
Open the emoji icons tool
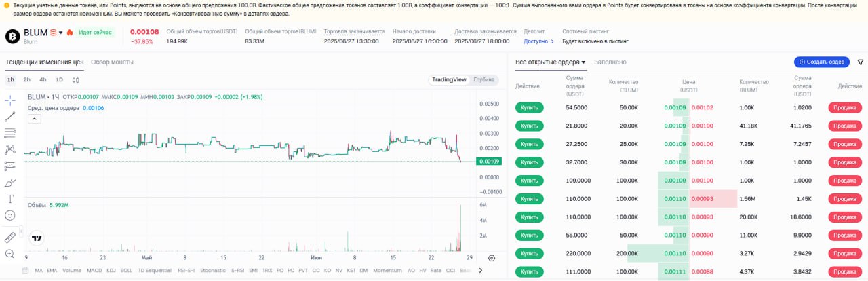10,215
